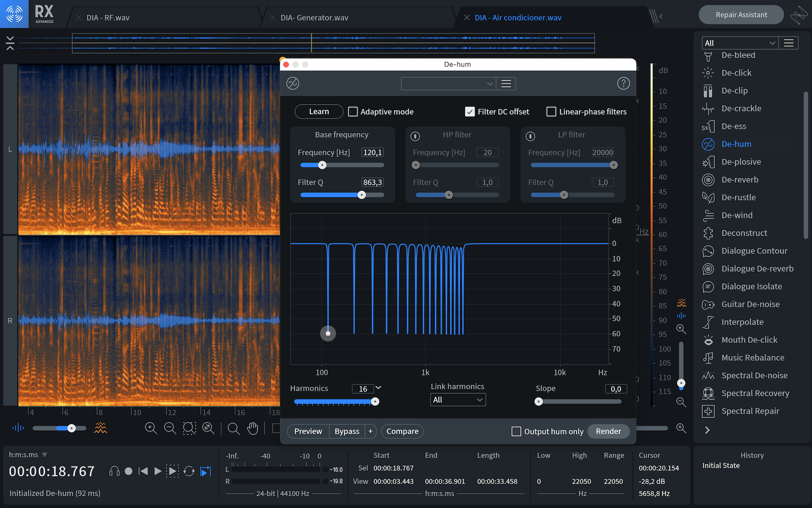Check Output hum only
Image resolution: width=812 pixels, height=508 pixels.
(x=516, y=431)
